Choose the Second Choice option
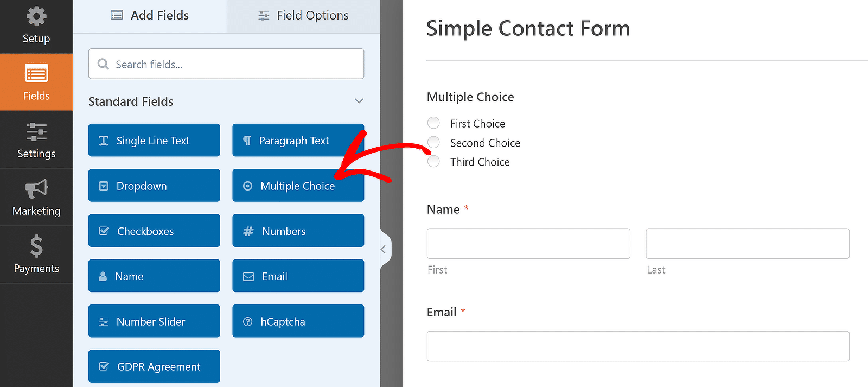The width and height of the screenshot is (868, 387). pos(433,142)
